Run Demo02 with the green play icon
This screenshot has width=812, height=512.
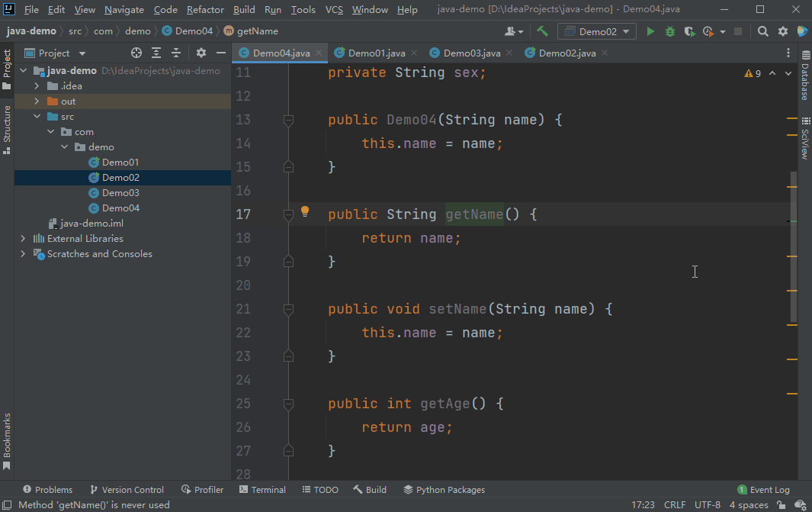coord(650,31)
